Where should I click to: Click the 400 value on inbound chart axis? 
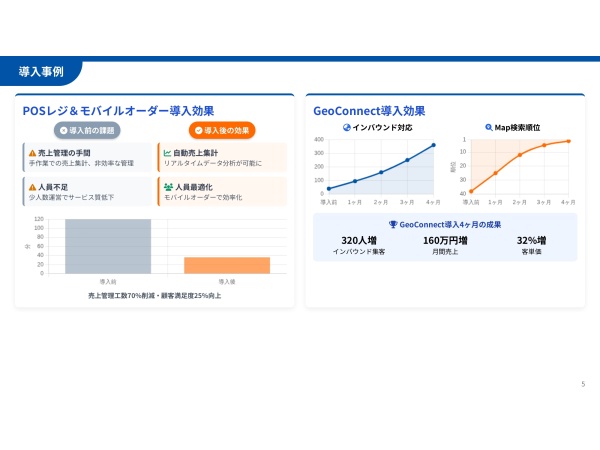tap(319, 139)
